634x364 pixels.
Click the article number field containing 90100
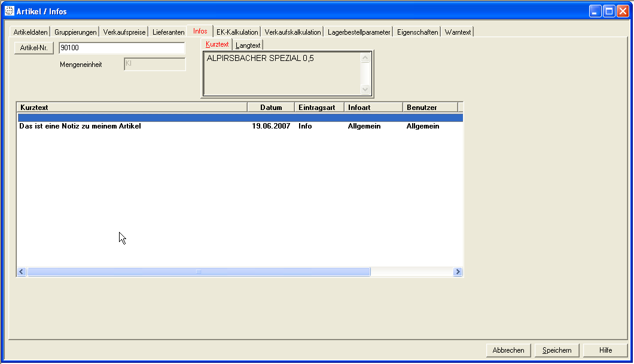point(121,48)
